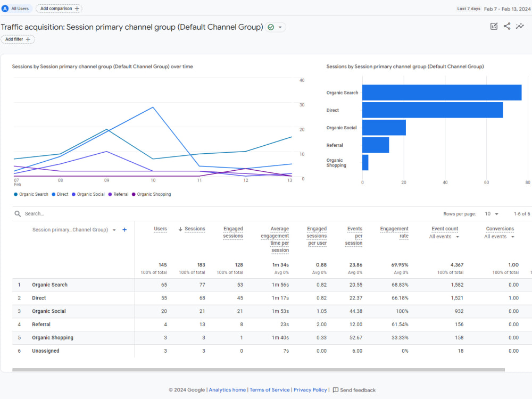Sort by Engagement rate column header

click(394, 232)
